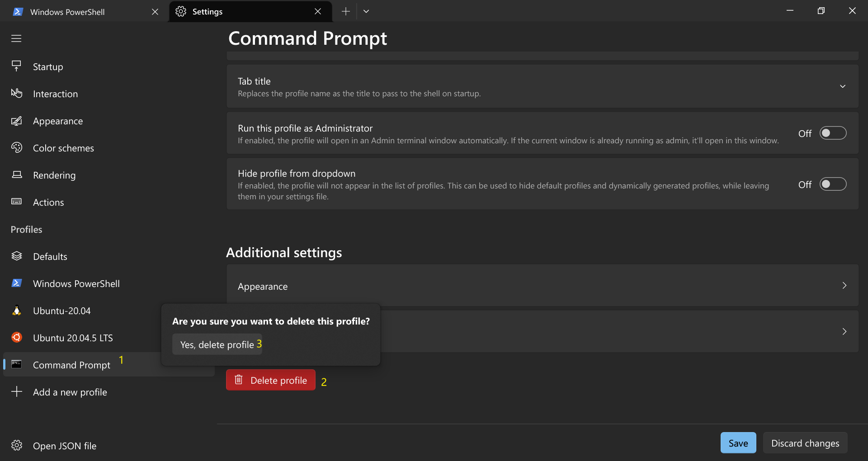Viewport: 868px width, 461px height.
Task: Select the Interaction settings section
Action: 16,94
